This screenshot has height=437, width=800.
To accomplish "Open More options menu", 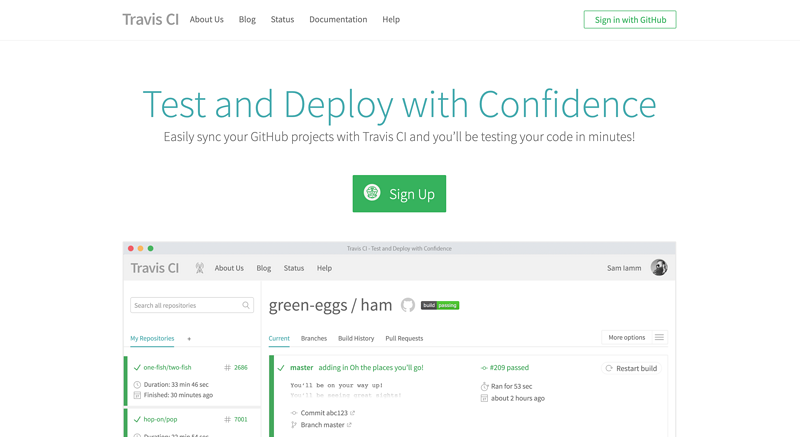I will pos(634,338).
